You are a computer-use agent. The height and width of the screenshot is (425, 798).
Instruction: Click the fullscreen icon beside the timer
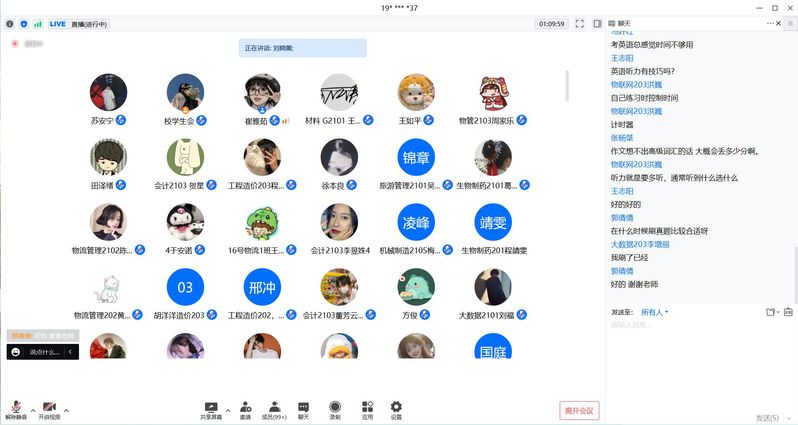tap(579, 23)
